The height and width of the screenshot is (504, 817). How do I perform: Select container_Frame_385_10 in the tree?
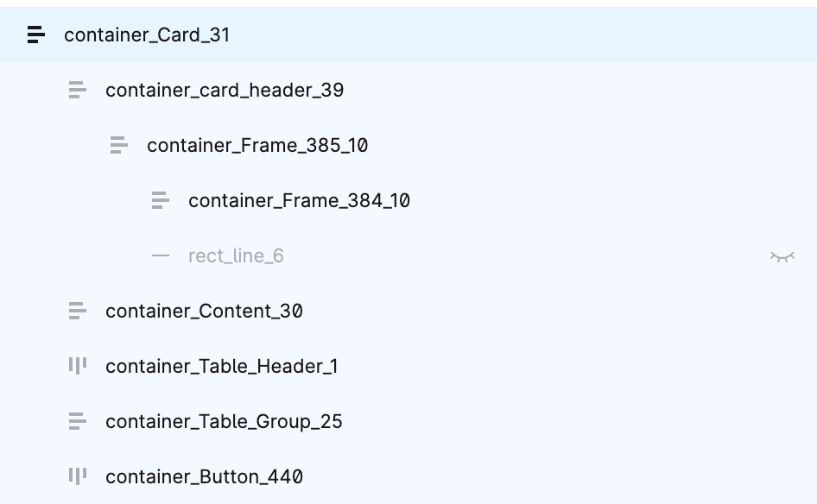tap(257, 145)
